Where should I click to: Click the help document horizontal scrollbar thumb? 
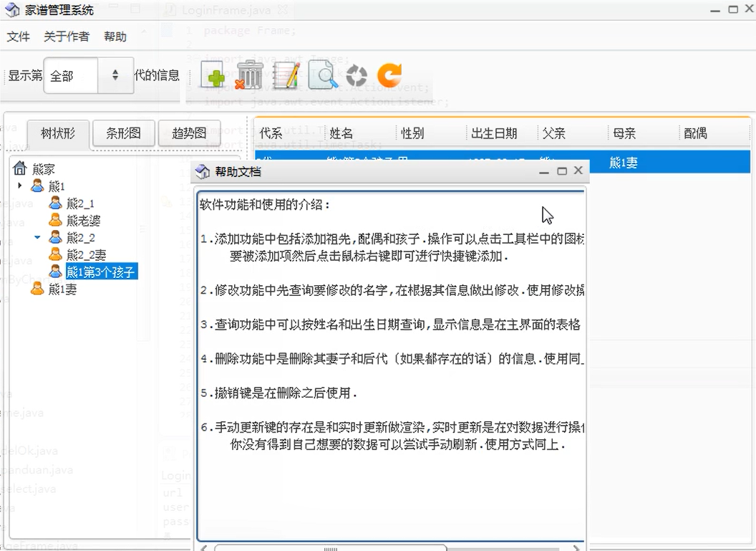tap(330, 548)
